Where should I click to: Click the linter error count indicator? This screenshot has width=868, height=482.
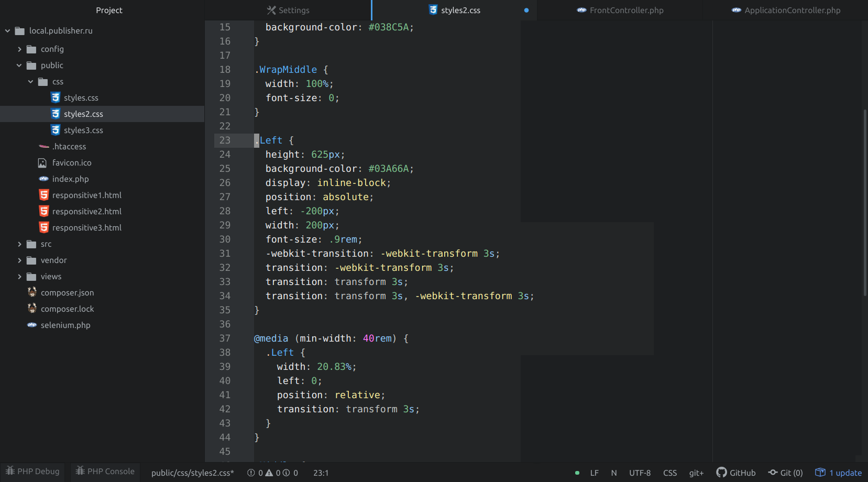pyautogui.click(x=256, y=473)
